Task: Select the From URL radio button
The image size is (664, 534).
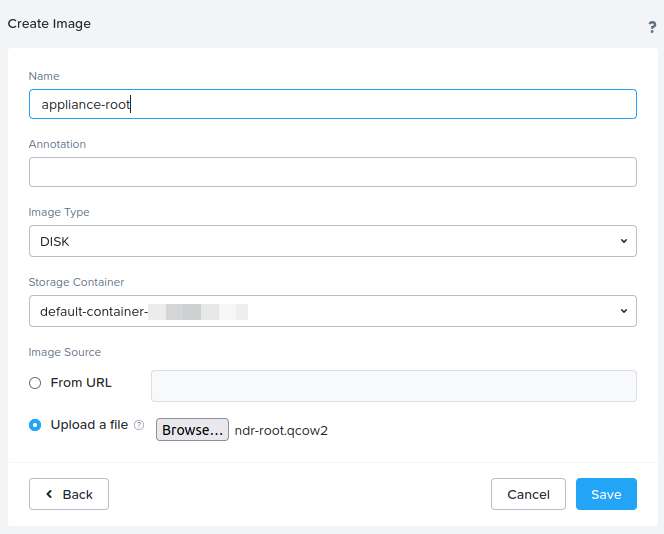Action: (x=35, y=383)
